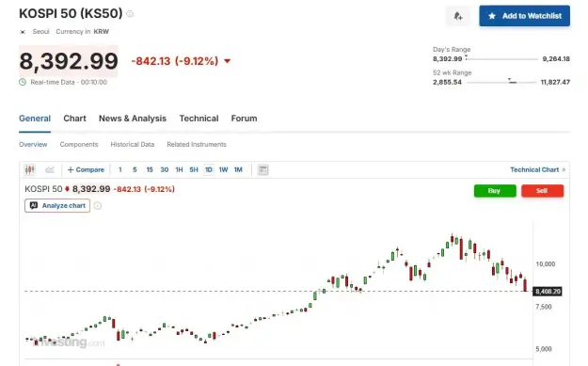Screen dimensions: 588x366
Task: Click the star in Add to Watchlist
Action: pyautogui.click(x=492, y=16)
